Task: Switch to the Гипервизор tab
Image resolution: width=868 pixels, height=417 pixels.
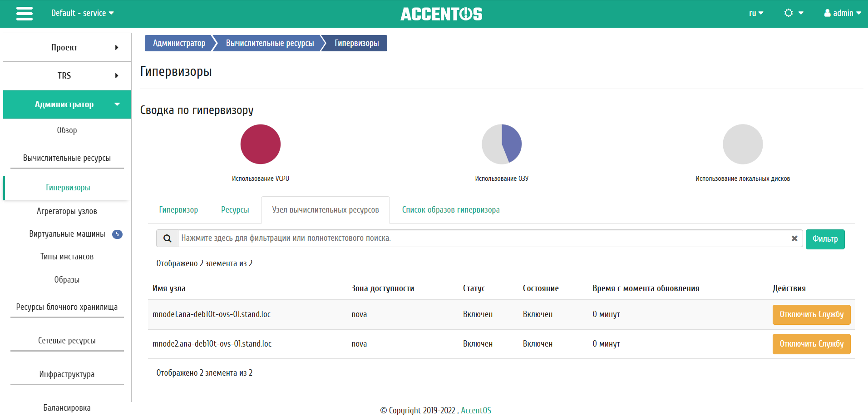Action: pyautogui.click(x=178, y=210)
